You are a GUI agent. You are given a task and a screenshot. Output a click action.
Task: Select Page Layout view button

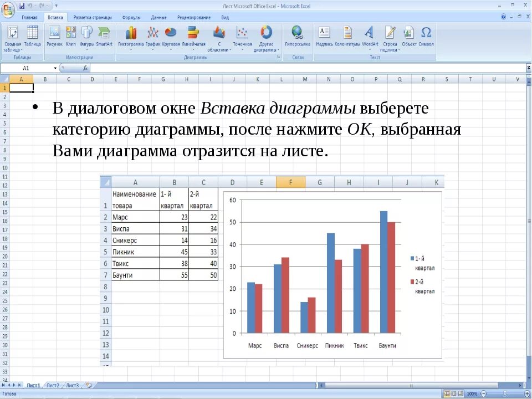click(x=454, y=394)
